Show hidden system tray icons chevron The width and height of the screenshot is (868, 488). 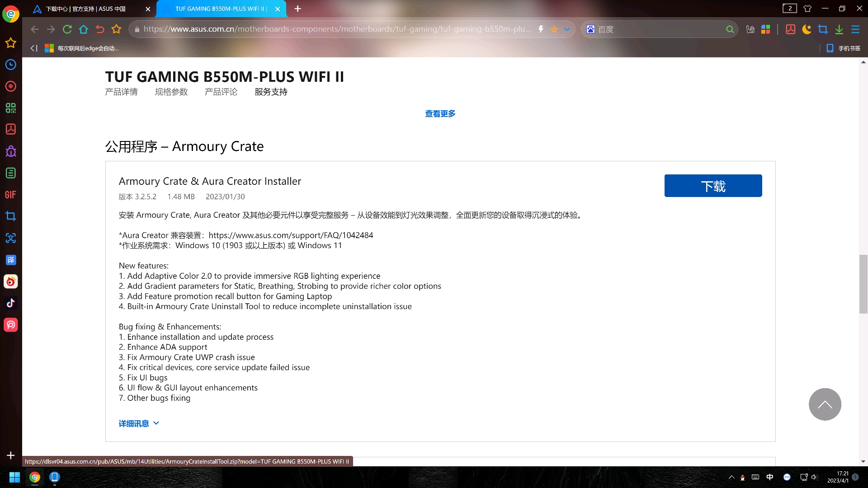[x=731, y=477]
